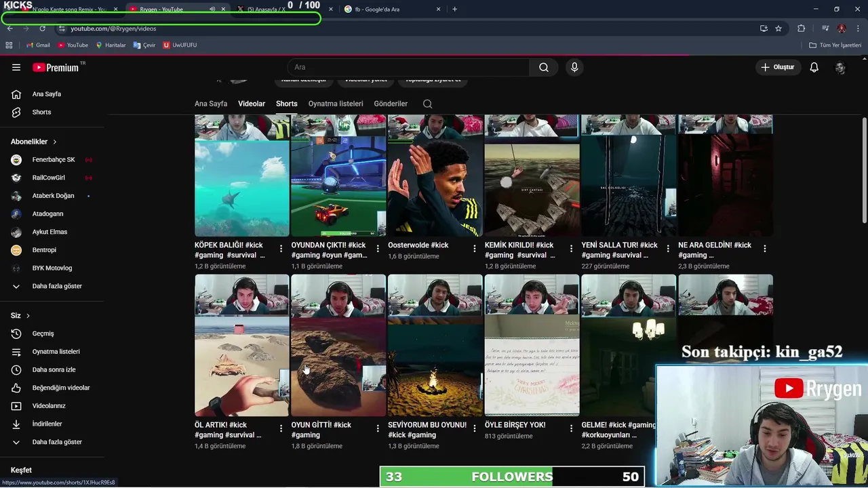Switch to fb Google'da Ara tab

pyautogui.click(x=393, y=9)
